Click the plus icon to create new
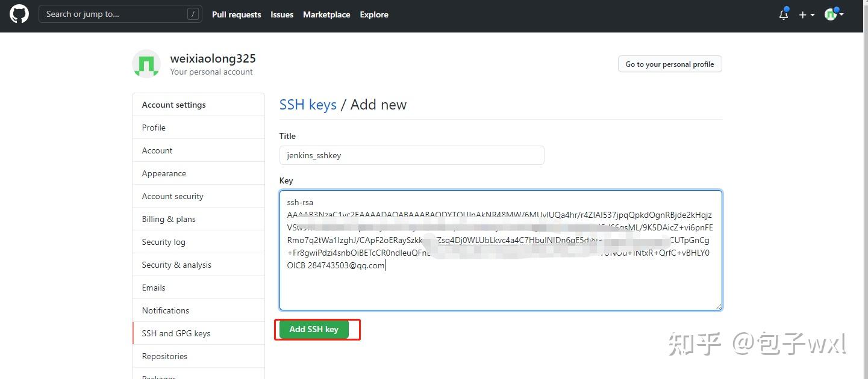The image size is (868, 379). 803,14
